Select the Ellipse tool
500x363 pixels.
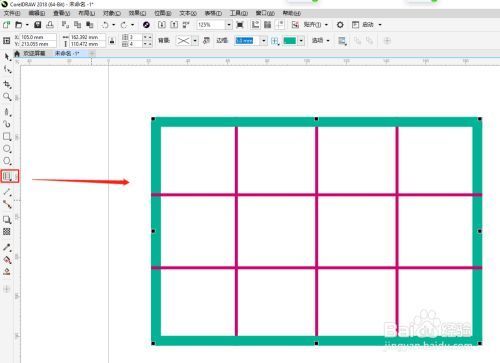(x=7, y=149)
